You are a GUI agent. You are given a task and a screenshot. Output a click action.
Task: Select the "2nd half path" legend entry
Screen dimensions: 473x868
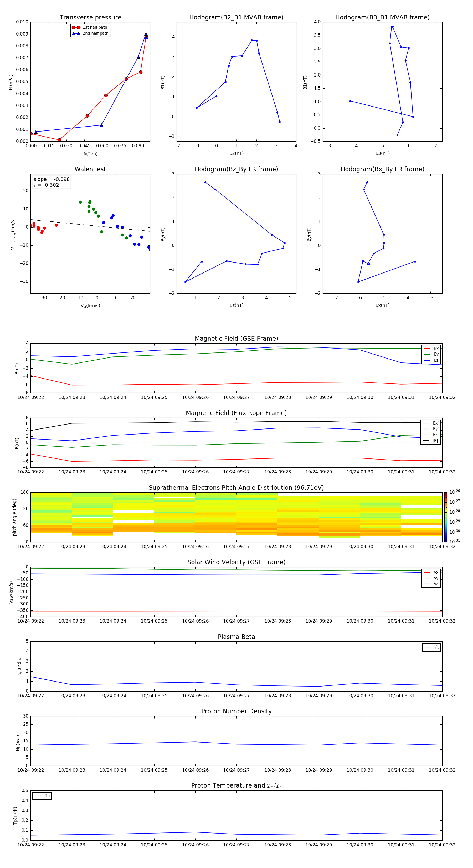(90, 33)
